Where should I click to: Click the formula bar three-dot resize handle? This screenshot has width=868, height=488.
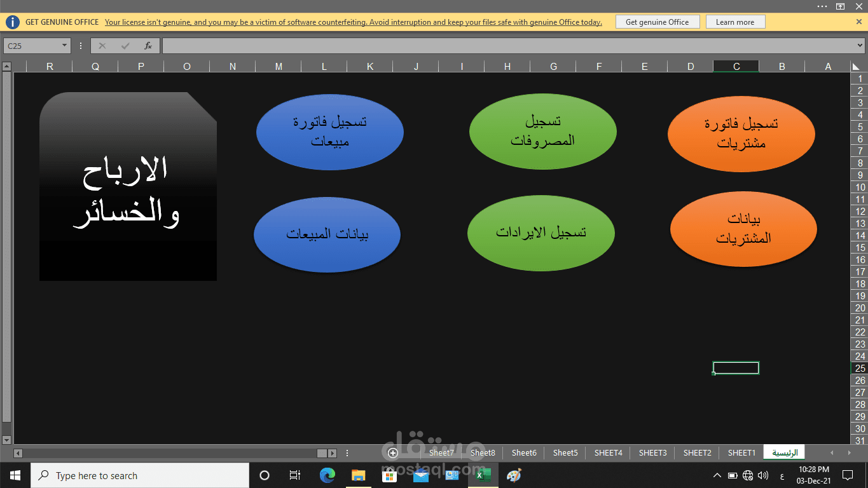[x=81, y=46]
